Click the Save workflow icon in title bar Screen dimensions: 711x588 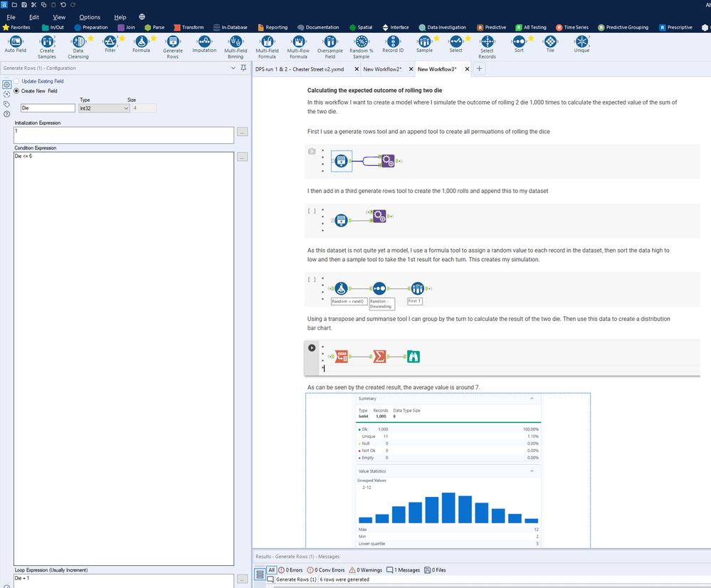pyautogui.click(x=24, y=4)
